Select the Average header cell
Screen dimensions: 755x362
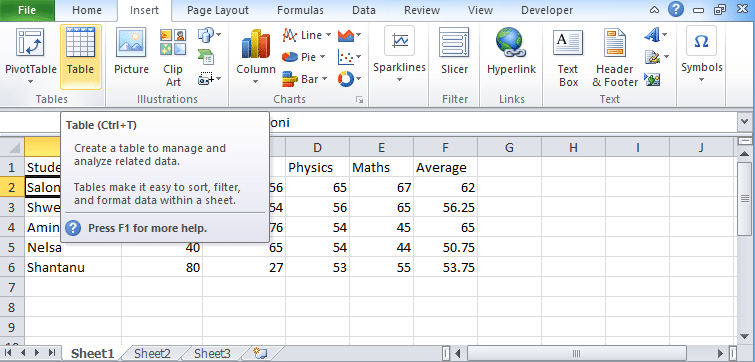[445, 167]
